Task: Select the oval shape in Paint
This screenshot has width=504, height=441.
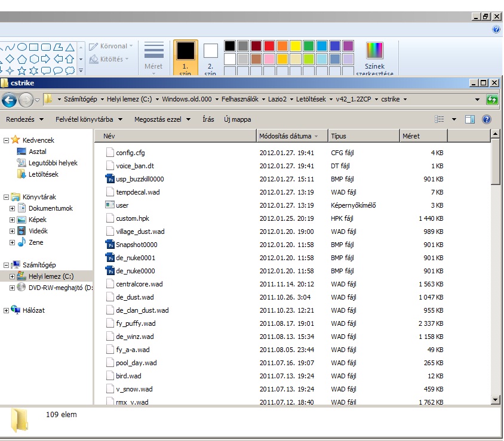Action: [x=22, y=47]
